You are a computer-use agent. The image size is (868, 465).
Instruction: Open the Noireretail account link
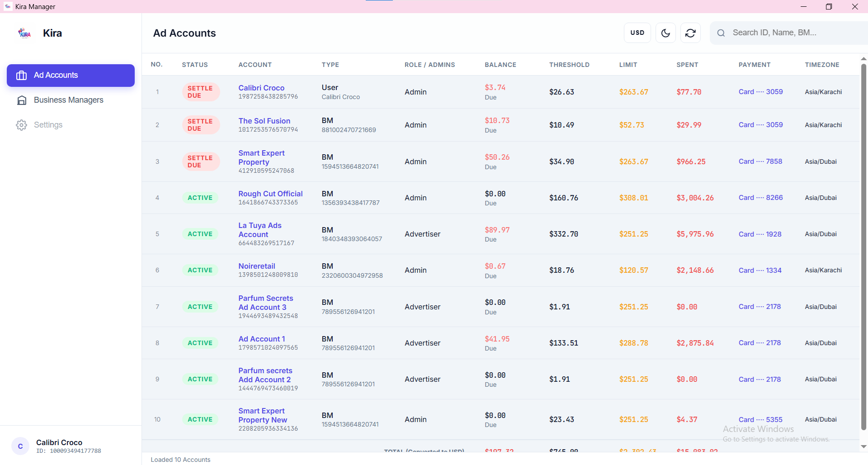coord(257,266)
